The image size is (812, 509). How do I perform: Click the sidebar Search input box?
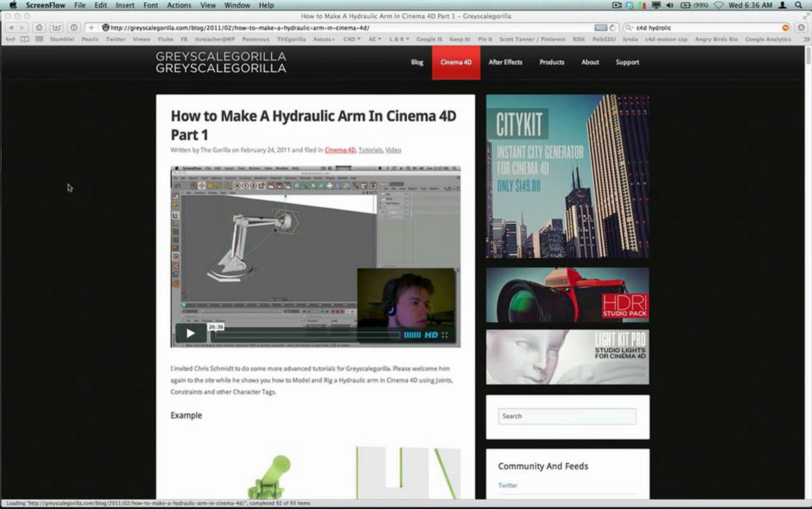(x=567, y=416)
